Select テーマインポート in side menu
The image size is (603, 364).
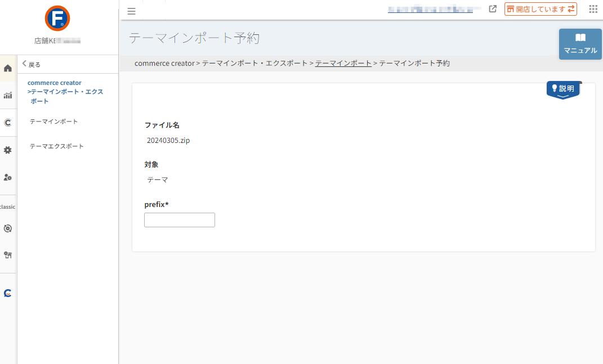tap(54, 122)
